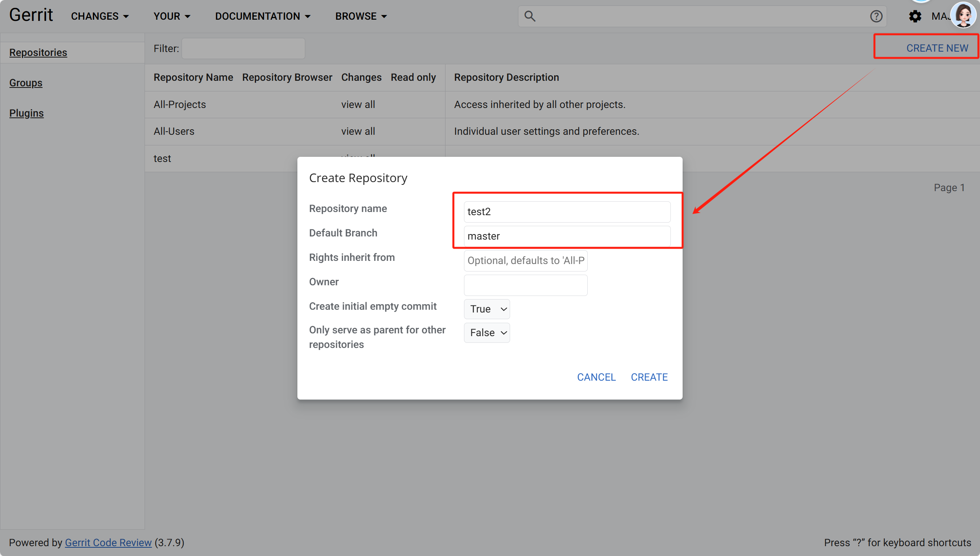Screen dimensions: 980x556
Task: Click the Repository name field
Action: click(567, 212)
